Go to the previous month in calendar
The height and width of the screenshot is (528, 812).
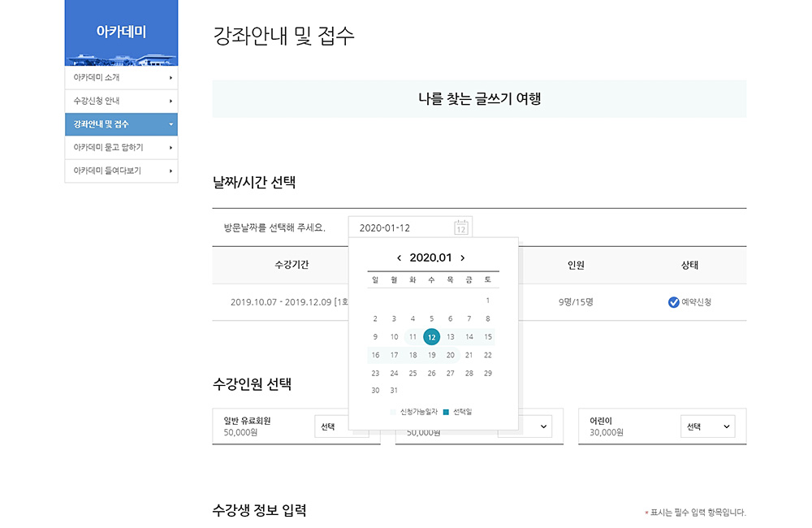tap(399, 258)
